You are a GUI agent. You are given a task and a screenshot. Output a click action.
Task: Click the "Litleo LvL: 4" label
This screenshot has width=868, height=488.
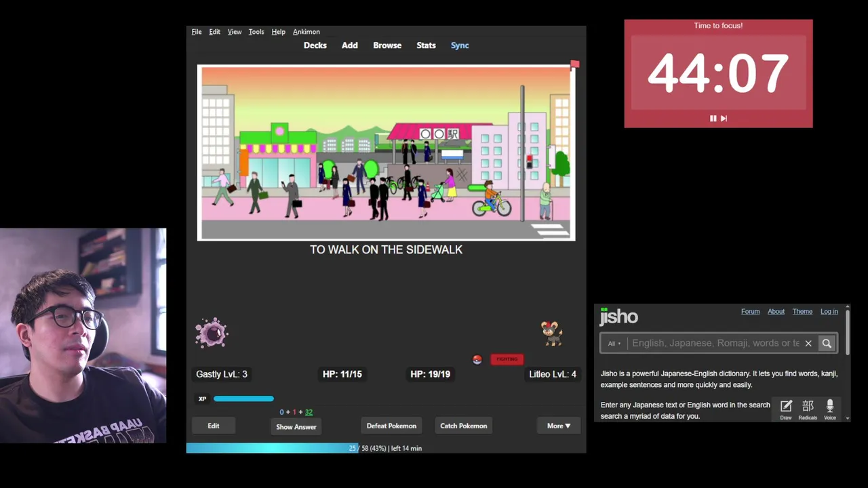click(x=553, y=374)
